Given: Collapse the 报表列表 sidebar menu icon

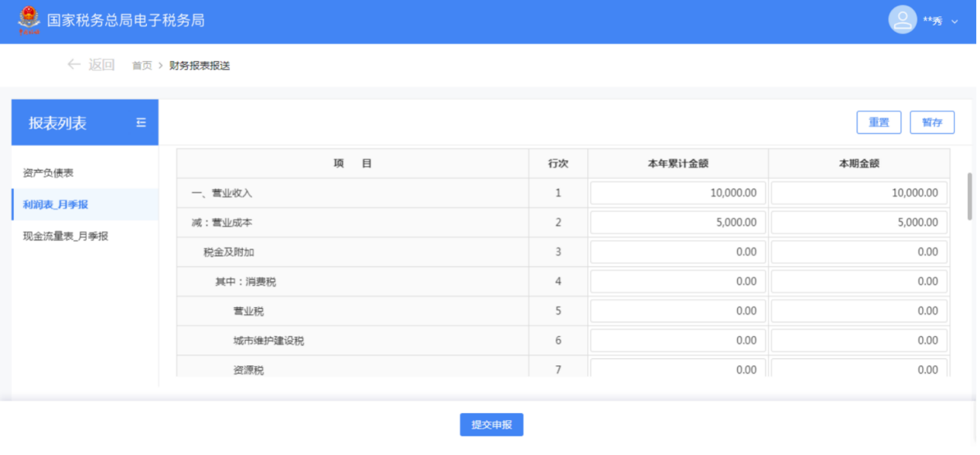Looking at the screenshot, I should point(141,122).
